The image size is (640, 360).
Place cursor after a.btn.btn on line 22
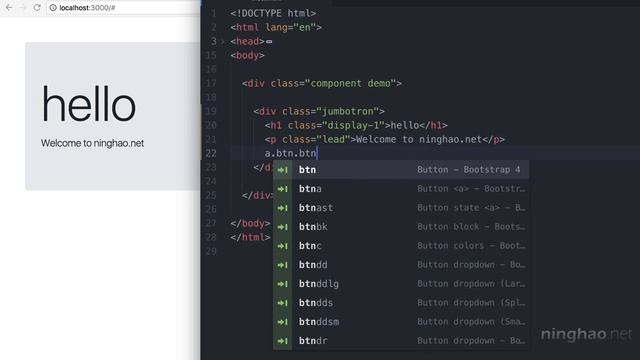coord(317,153)
